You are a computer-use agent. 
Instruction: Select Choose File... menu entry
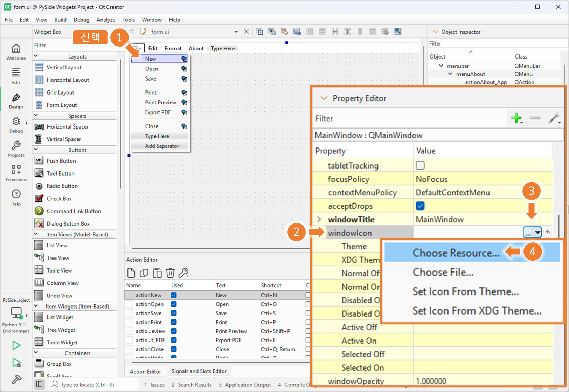coord(472,272)
